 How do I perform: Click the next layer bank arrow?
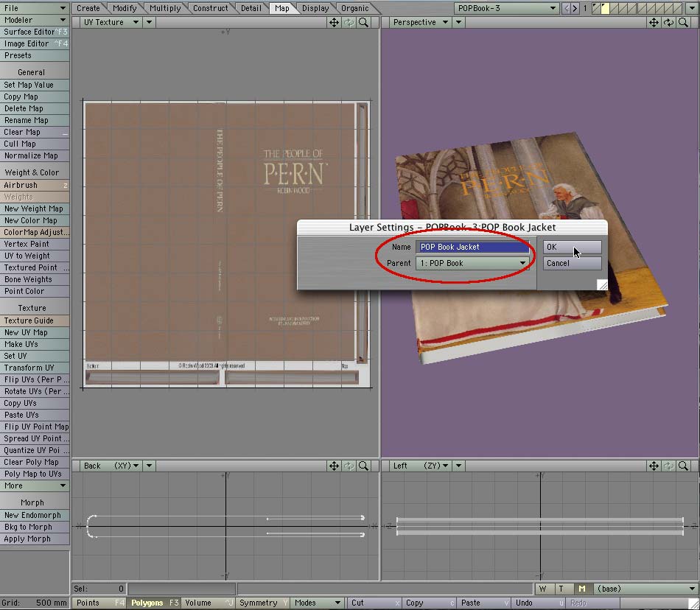pyautogui.click(x=575, y=8)
